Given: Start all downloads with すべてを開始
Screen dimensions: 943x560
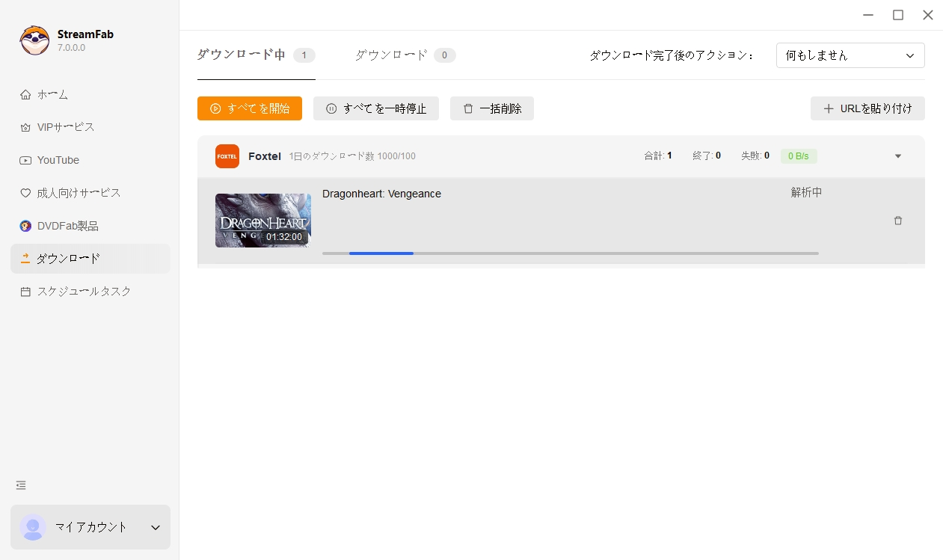Looking at the screenshot, I should pos(249,108).
